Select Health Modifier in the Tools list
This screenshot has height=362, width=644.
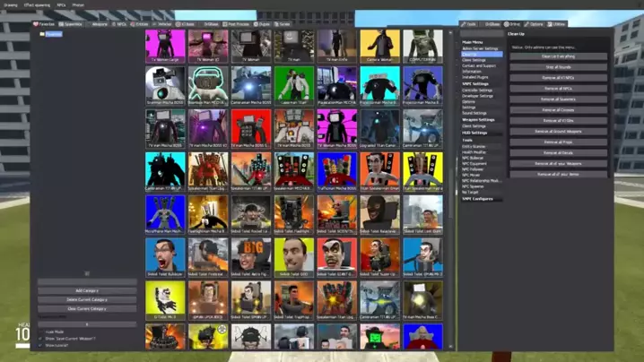coord(475,151)
